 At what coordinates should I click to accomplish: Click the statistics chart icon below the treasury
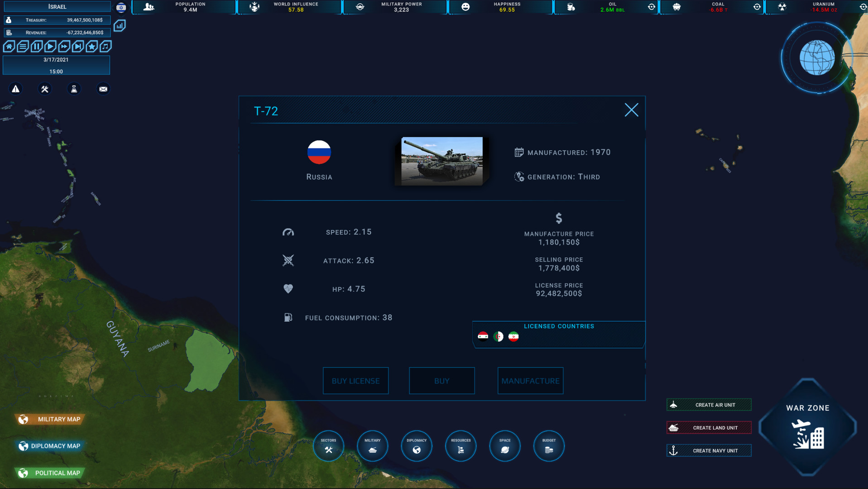(x=119, y=26)
